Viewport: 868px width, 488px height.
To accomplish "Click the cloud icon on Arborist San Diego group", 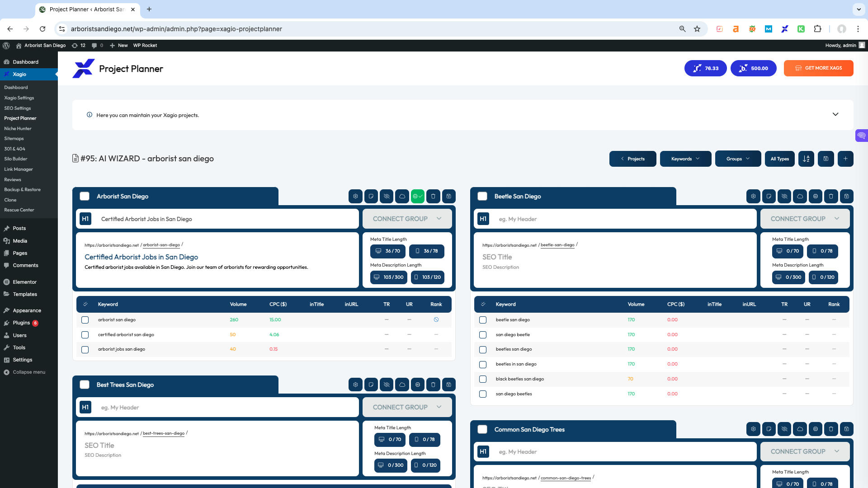I will click(x=402, y=196).
